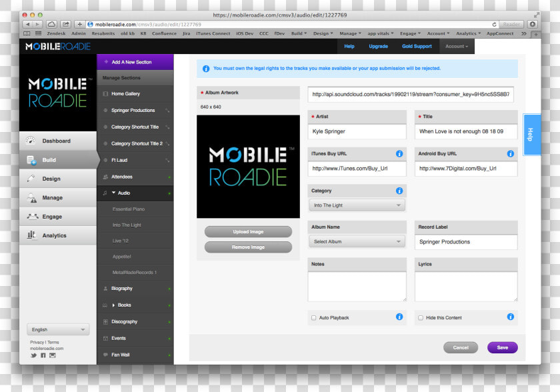Click the Analytics bar chart icon

pyautogui.click(x=31, y=235)
